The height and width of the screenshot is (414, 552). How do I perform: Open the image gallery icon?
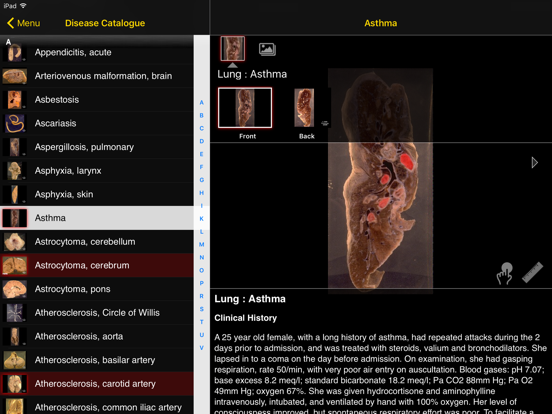267,49
